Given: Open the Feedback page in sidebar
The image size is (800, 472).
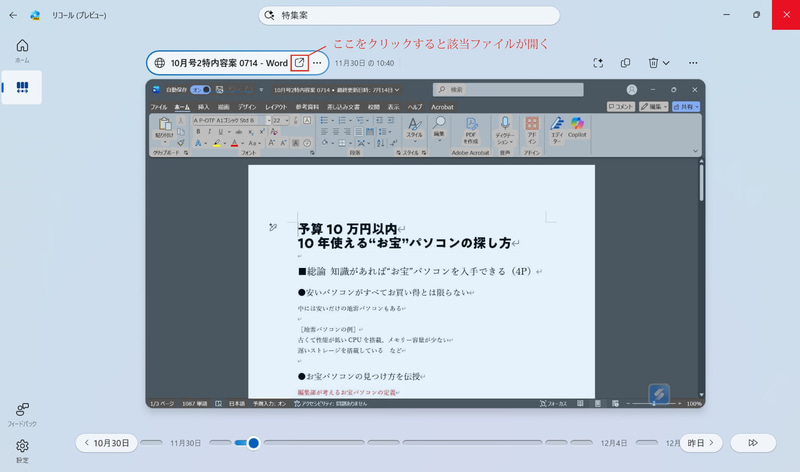Looking at the screenshot, I should pyautogui.click(x=22, y=414).
